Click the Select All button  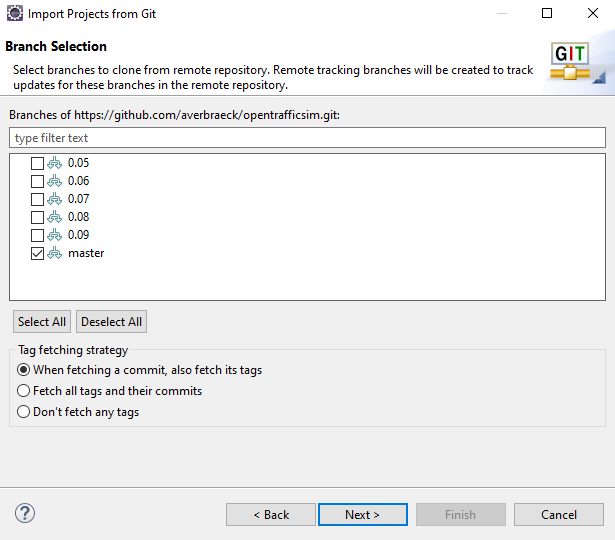click(42, 322)
